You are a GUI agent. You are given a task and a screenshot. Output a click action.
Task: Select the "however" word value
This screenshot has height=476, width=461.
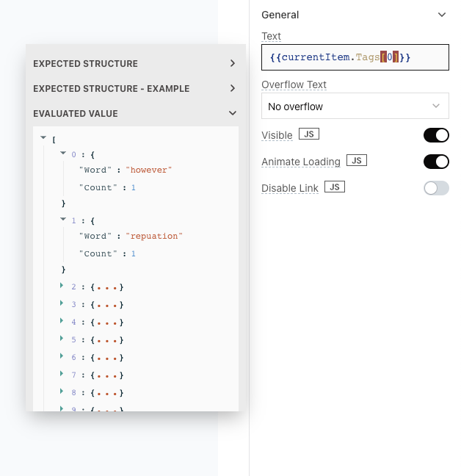pos(148,170)
